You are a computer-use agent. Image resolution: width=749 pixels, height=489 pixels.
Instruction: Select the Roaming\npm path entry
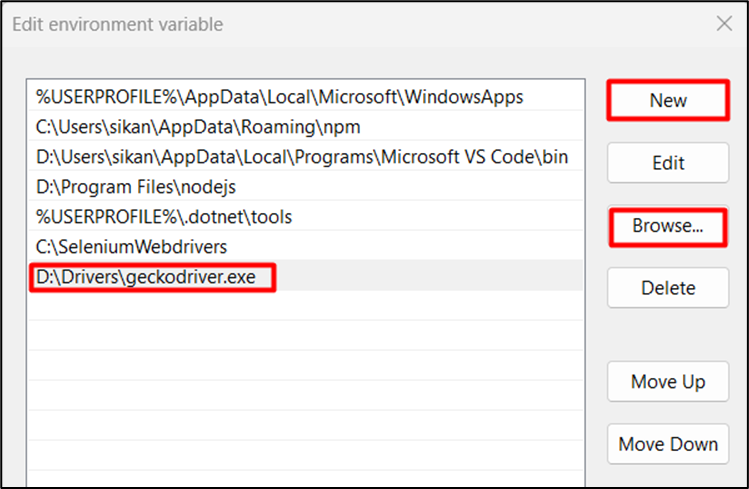pyautogui.click(x=198, y=127)
